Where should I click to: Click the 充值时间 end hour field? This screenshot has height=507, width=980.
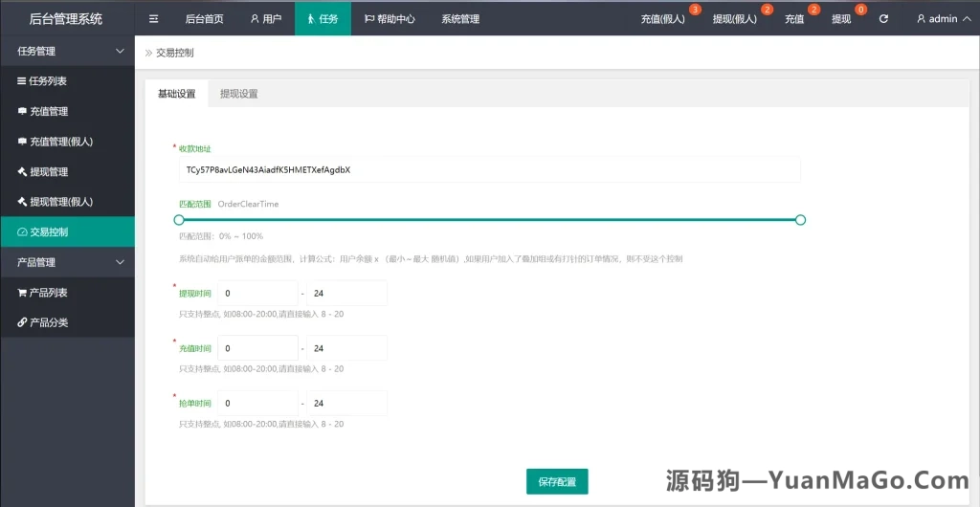346,348
